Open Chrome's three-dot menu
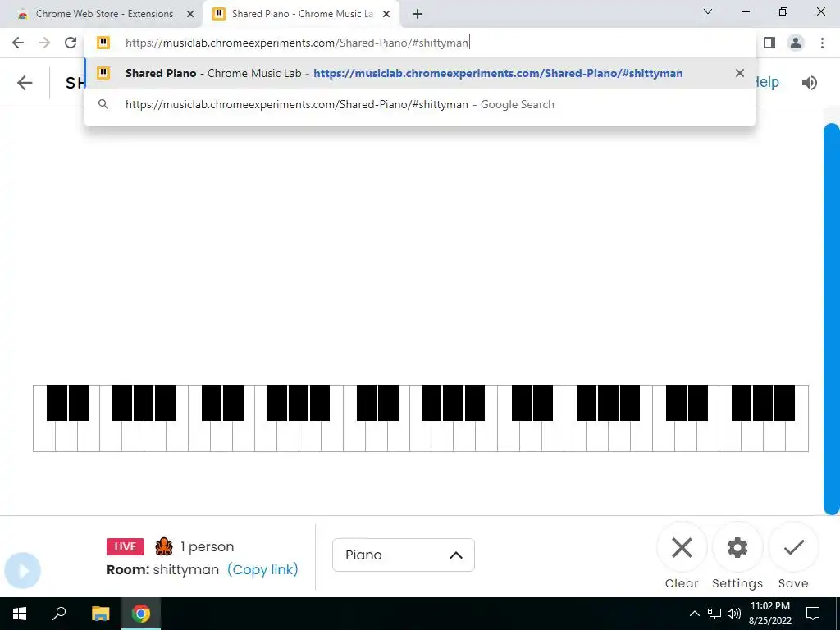Screen dimensions: 840x630 tap(822, 43)
